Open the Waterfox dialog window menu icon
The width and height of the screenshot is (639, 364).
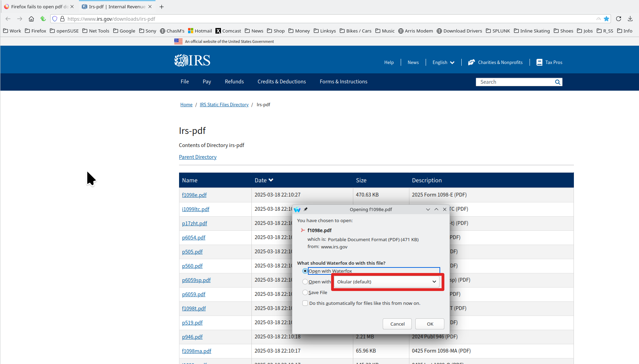[x=297, y=209]
